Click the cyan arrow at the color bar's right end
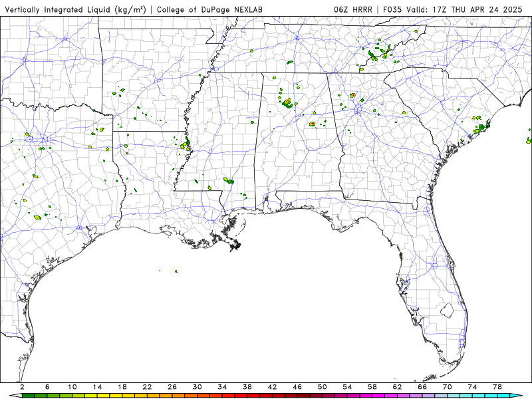The width and height of the screenshot is (532, 399). coord(517,396)
